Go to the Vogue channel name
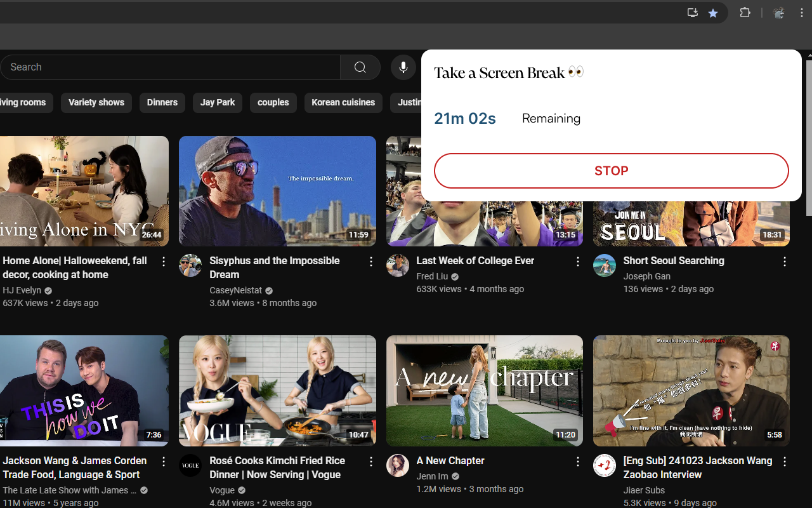This screenshot has width=812, height=508. (x=222, y=490)
